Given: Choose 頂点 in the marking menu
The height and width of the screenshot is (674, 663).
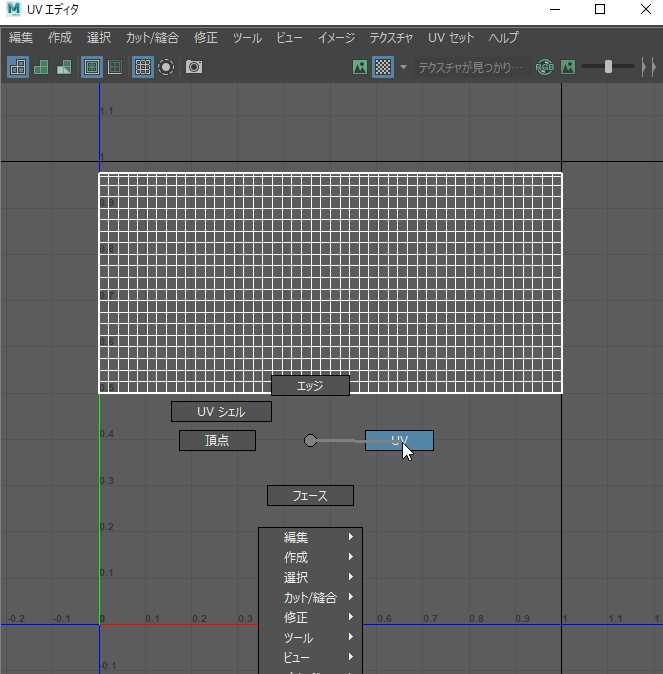Looking at the screenshot, I should click(218, 441).
